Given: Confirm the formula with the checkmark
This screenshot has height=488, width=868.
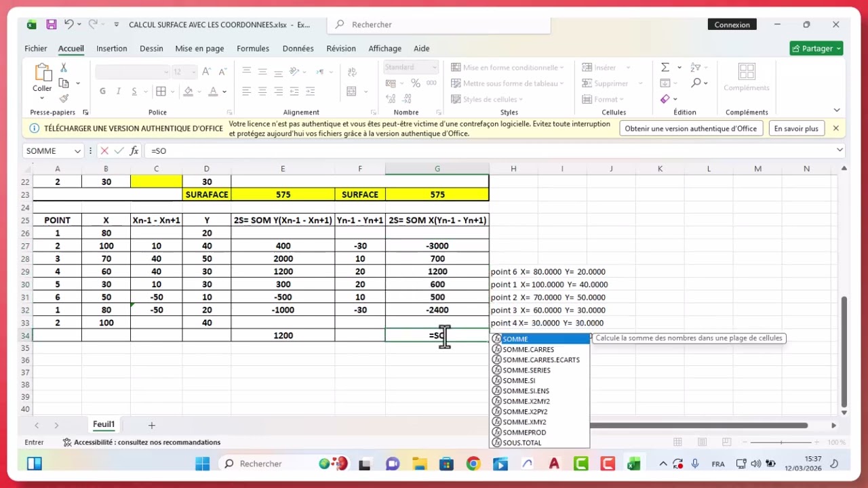Looking at the screenshot, I should pyautogui.click(x=119, y=150).
